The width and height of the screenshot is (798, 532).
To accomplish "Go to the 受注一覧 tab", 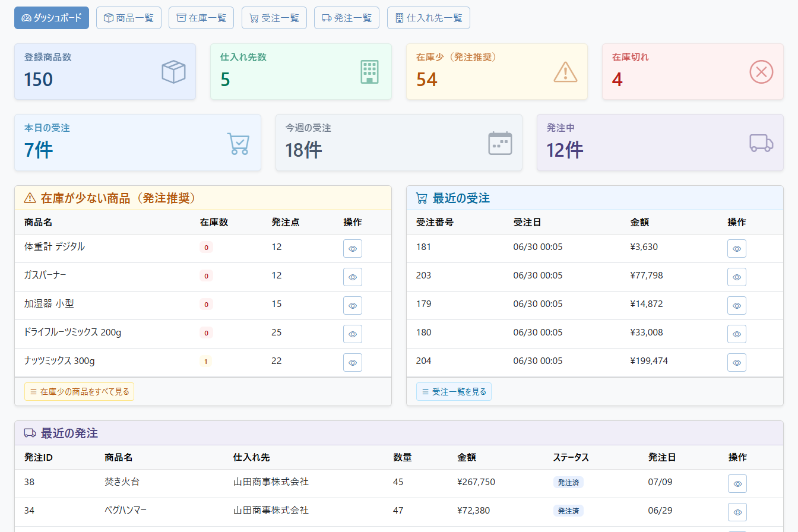I will [274, 18].
